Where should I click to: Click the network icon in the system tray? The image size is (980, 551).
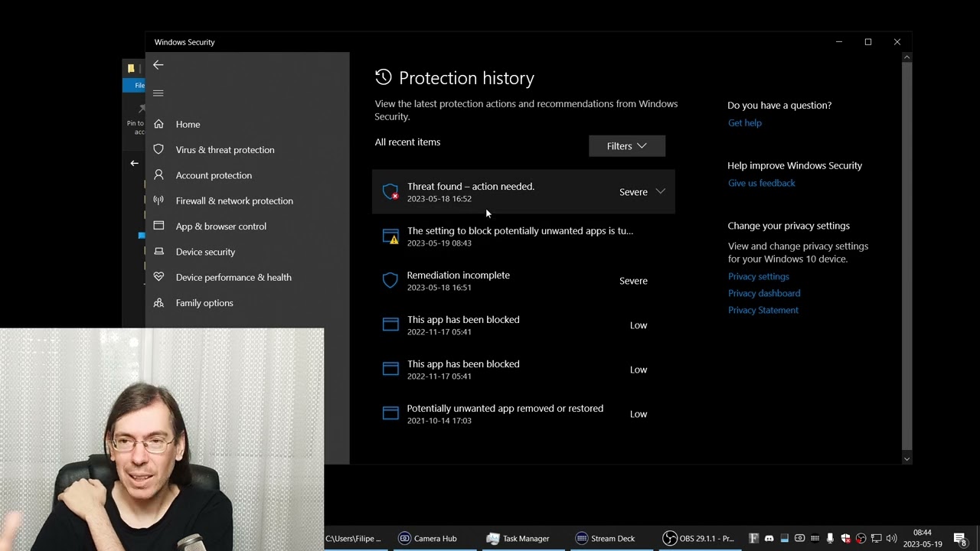[x=876, y=538]
